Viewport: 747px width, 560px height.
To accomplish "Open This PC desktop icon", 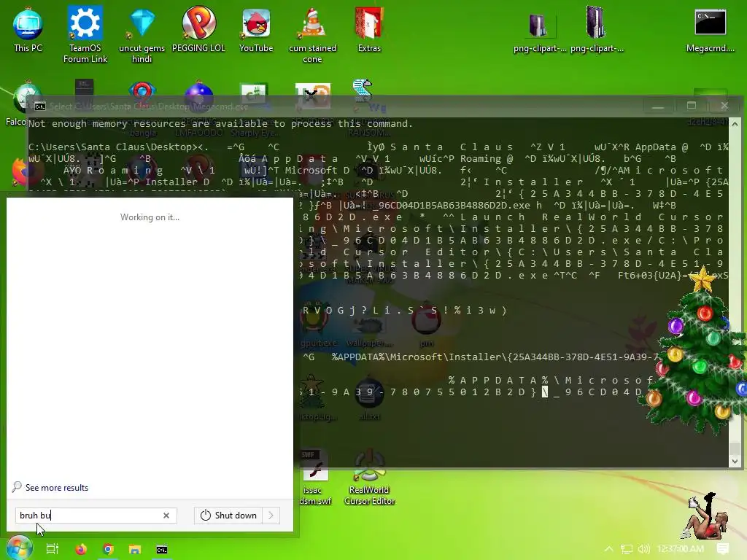I will [28, 29].
